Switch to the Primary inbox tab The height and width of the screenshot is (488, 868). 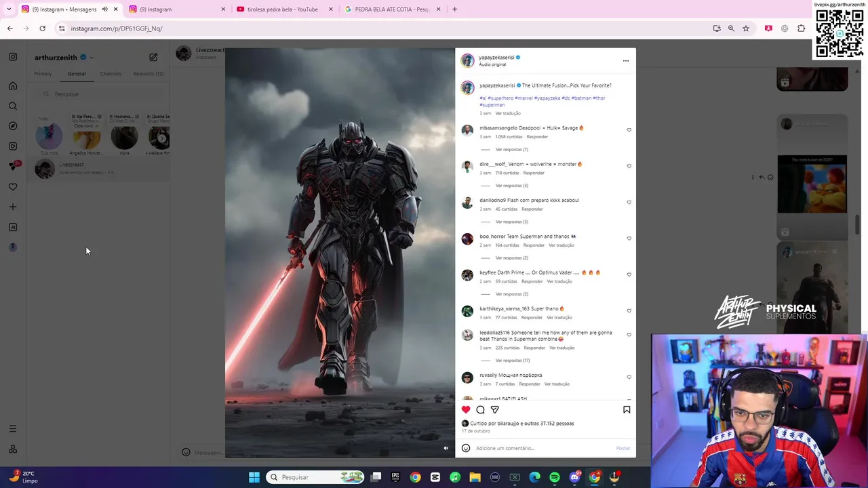pyautogui.click(x=43, y=74)
